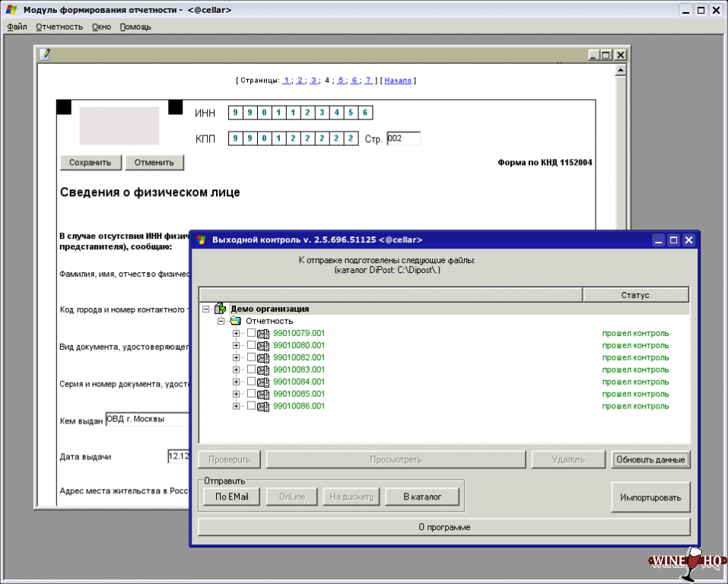
Task: Tick the checkbox next to 99010083.001
Action: (x=251, y=370)
